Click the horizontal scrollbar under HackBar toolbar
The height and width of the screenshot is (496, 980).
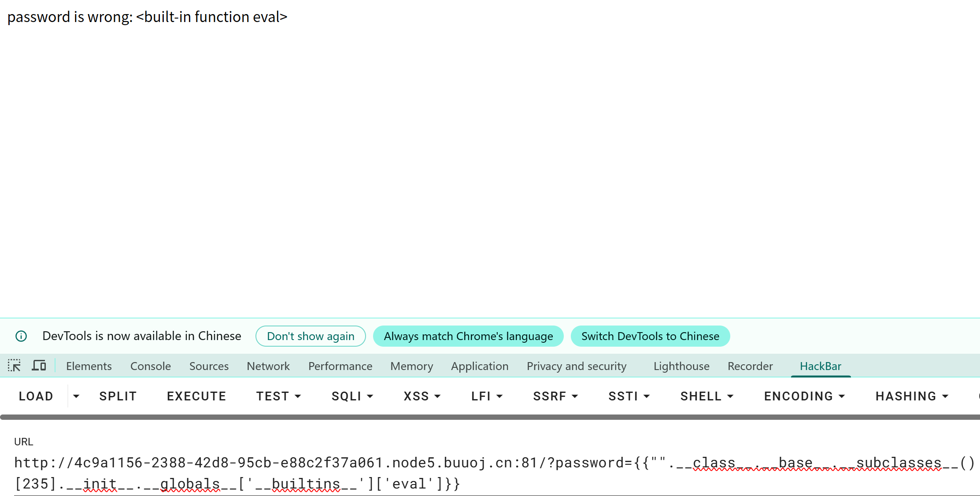point(484,417)
